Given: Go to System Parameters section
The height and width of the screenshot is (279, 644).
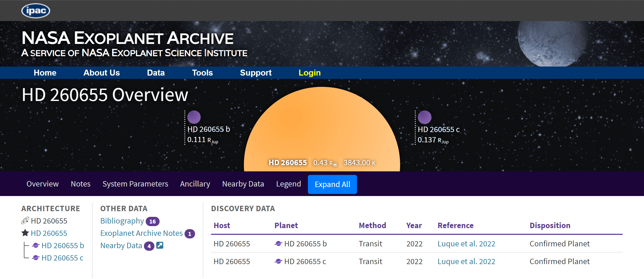Looking at the screenshot, I should 135,184.
